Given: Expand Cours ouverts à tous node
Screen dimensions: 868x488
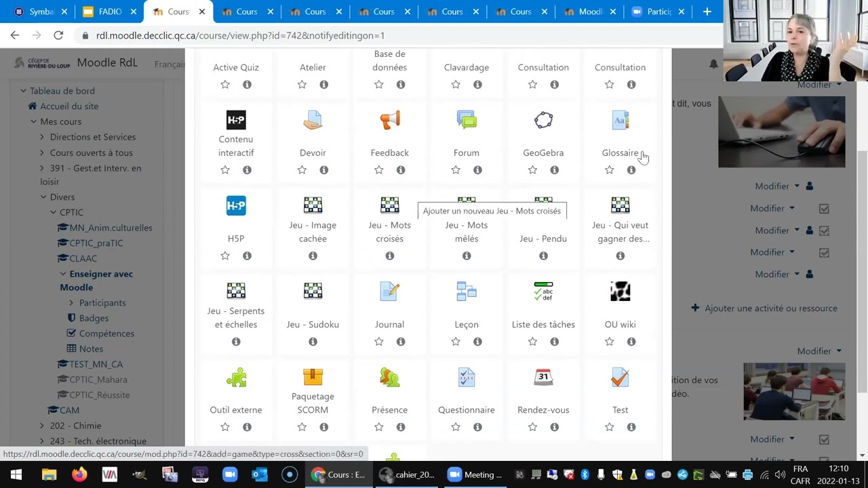Looking at the screenshot, I should click(42, 152).
